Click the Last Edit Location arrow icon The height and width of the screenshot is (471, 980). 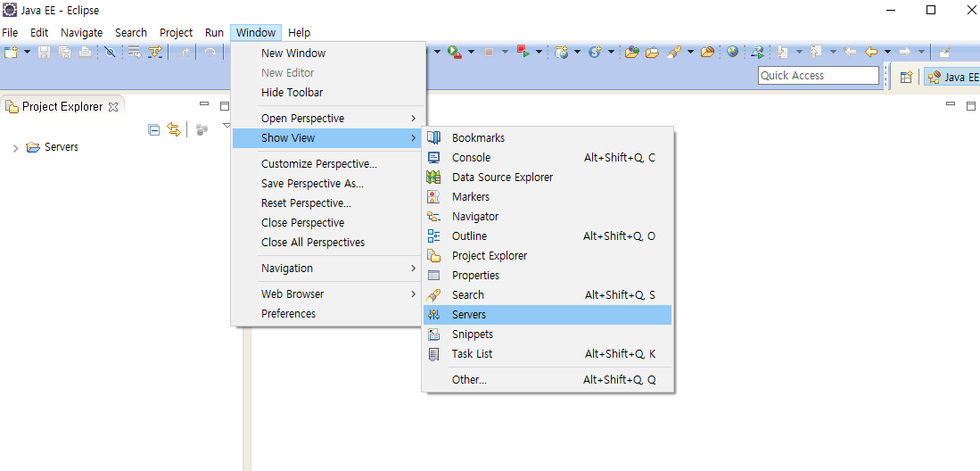[850, 52]
